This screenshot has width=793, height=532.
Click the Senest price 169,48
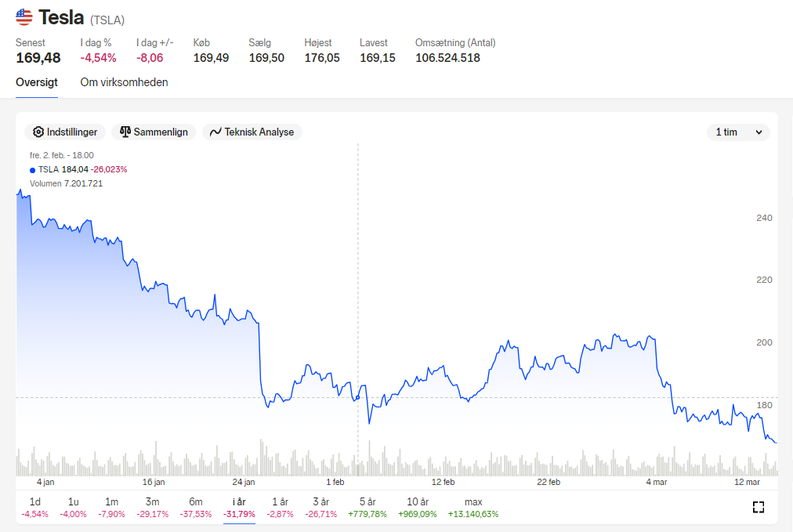[x=38, y=58]
